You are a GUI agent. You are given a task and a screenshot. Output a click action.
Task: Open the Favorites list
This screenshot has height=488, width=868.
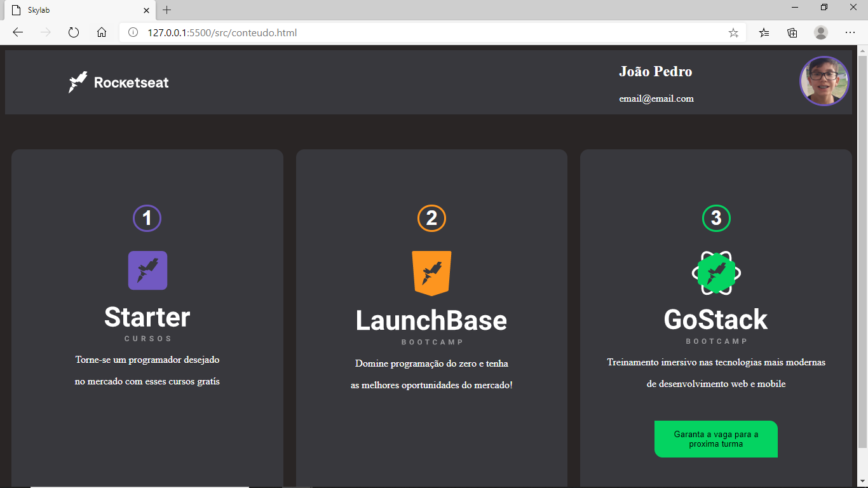764,32
